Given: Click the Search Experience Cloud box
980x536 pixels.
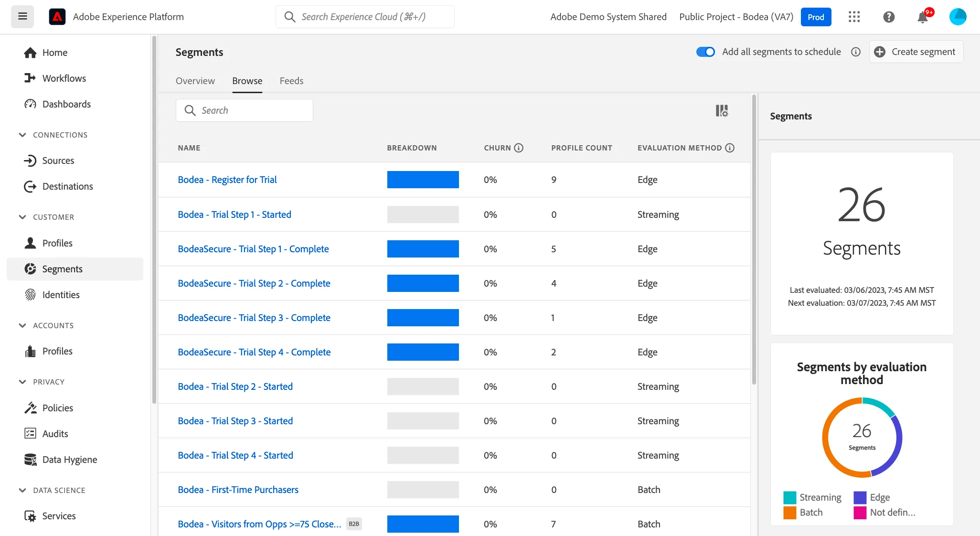Looking at the screenshot, I should click(x=365, y=17).
